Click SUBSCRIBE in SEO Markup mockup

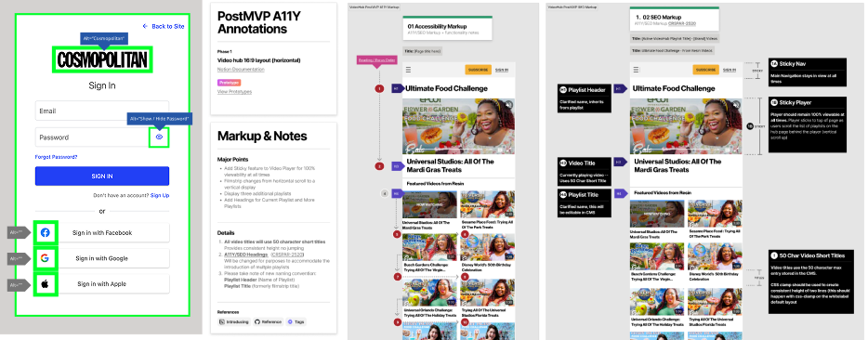705,70
